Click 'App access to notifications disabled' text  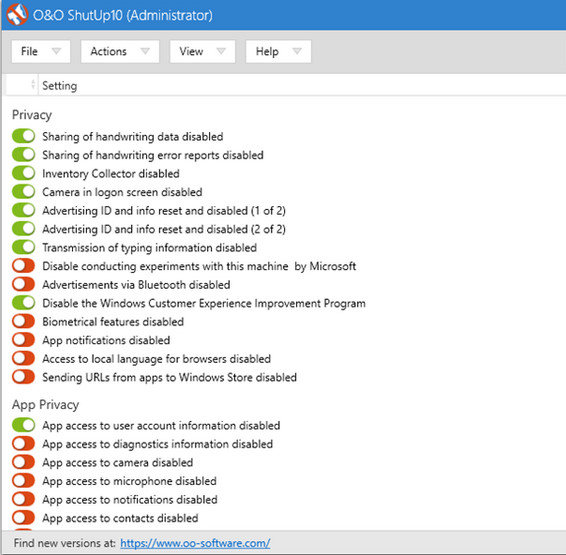(x=130, y=500)
